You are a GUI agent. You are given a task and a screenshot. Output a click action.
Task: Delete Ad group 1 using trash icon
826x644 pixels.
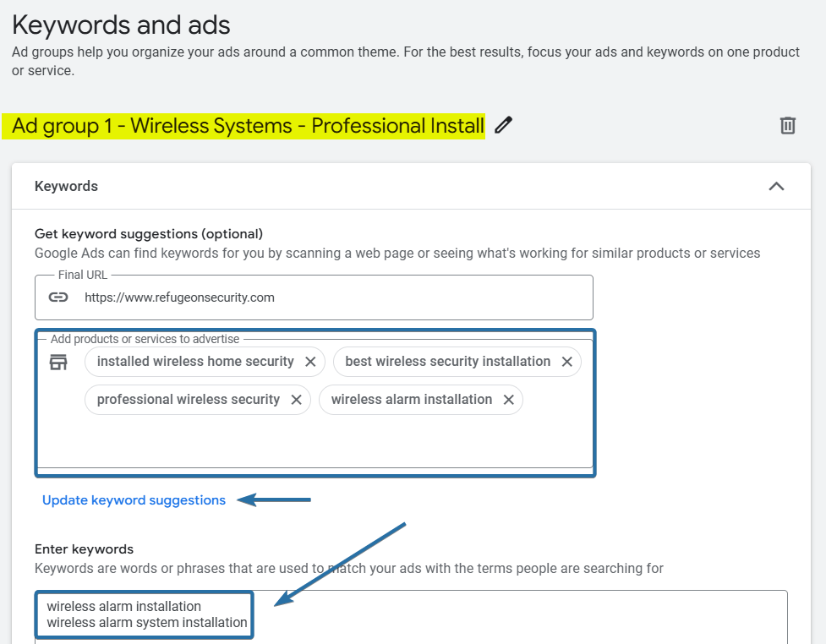point(787,125)
